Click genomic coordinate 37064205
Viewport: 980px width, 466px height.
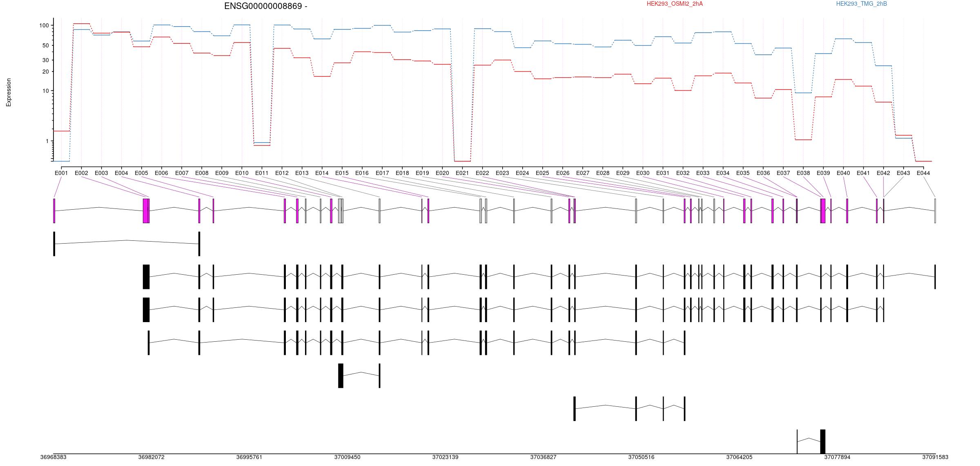coord(739,457)
